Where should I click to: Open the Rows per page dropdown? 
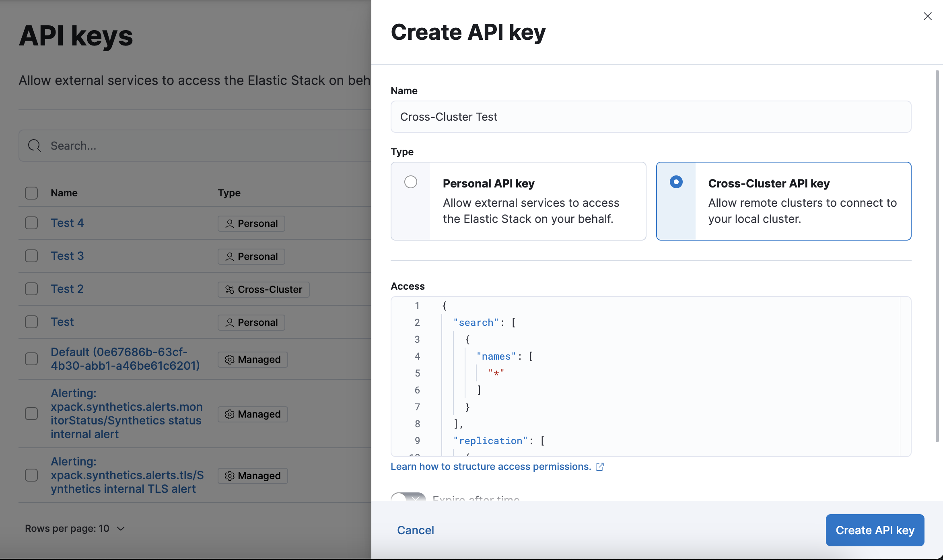(x=75, y=528)
